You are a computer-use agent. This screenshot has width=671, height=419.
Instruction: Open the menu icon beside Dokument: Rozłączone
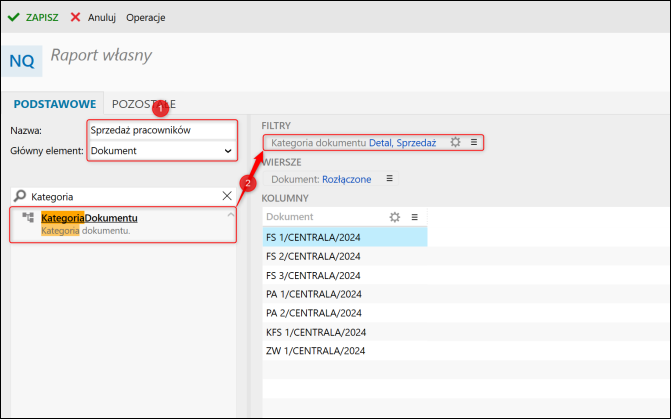coord(390,179)
